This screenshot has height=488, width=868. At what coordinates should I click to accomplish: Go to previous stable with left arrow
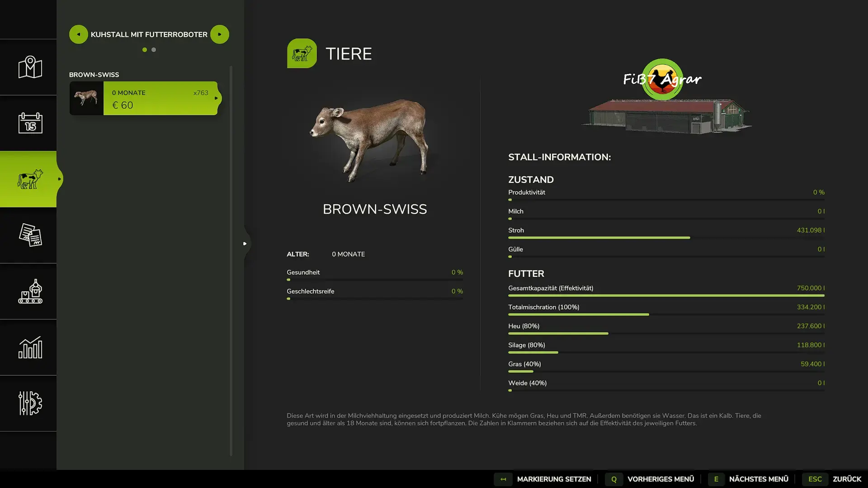tap(78, 34)
